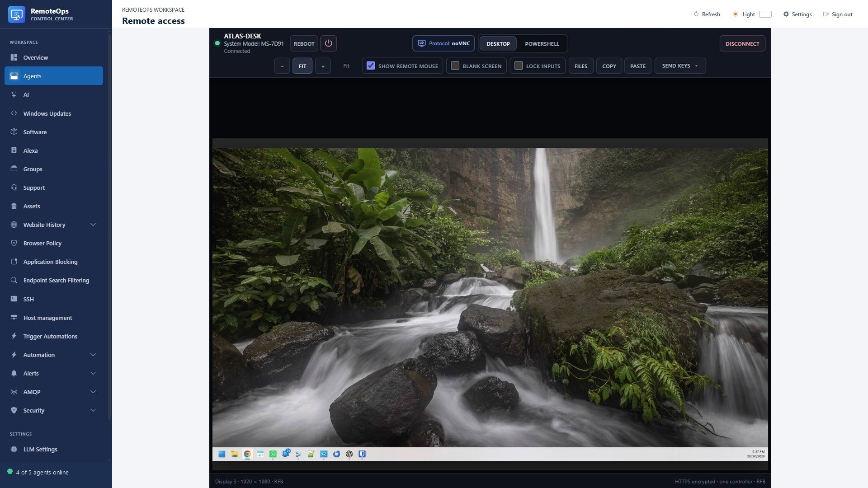Click the power icon next to REBOOT
Image resolution: width=868 pixels, height=488 pixels.
click(328, 43)
